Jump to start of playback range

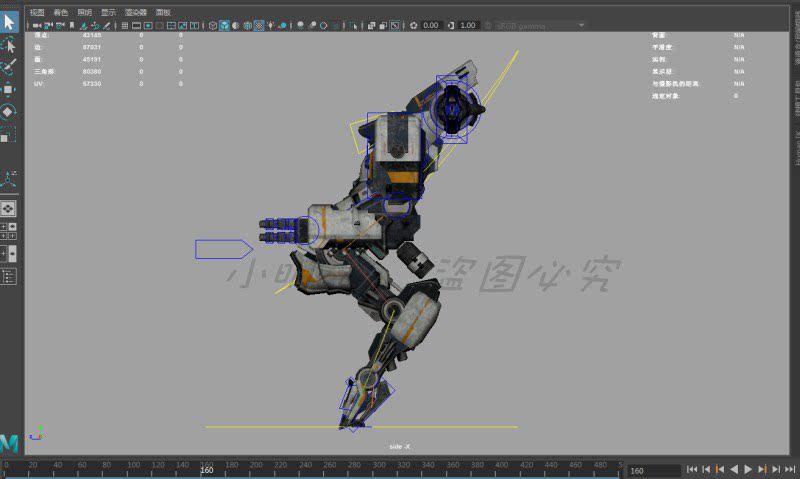click(691, 469)
